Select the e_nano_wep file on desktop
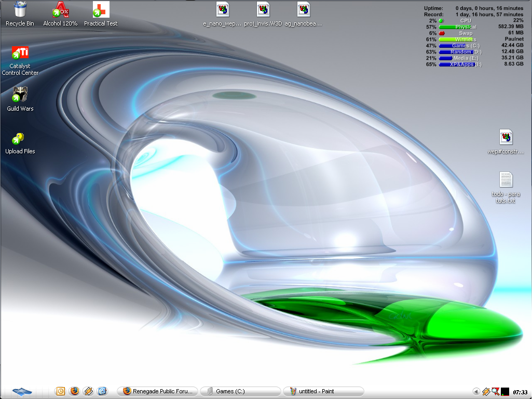 pyautogui.click(x=223, y=10)
